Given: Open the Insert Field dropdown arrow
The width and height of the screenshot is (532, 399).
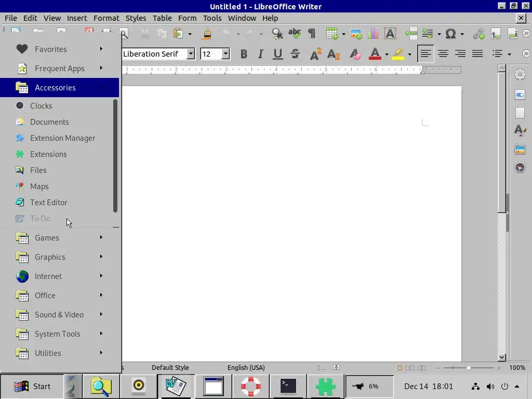Looking at the screenshot, I should tap(439, 34).
